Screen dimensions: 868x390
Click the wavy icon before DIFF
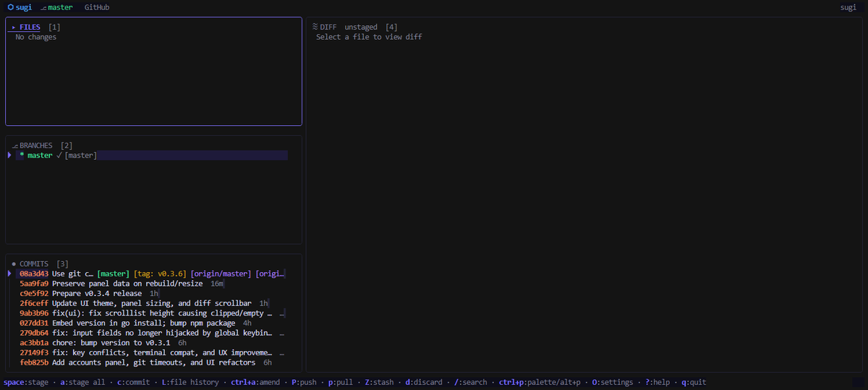click(x=315, y=27)
